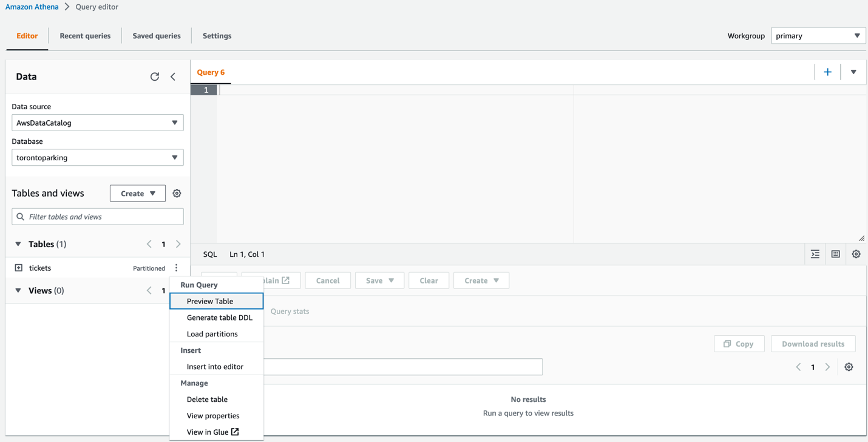Add a new query tab

point(827,72)
